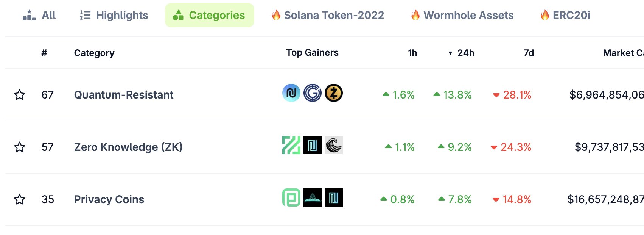This screenshot has height=235, width=644.
Task: Click the Zcash coin icon
Action: tap(334, 93)
